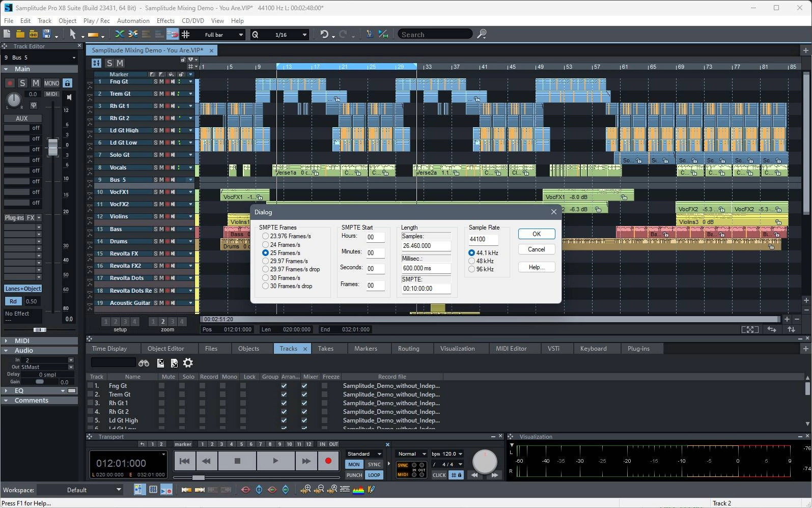The image size is (812, 508).
Task: Click OK in the Dialog
Action: click(537, 234)
